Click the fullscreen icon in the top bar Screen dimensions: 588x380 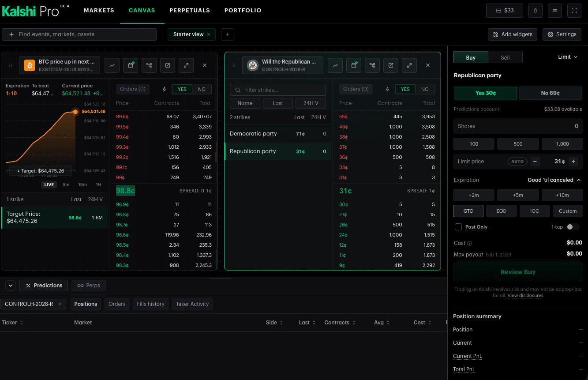(574, 11)
